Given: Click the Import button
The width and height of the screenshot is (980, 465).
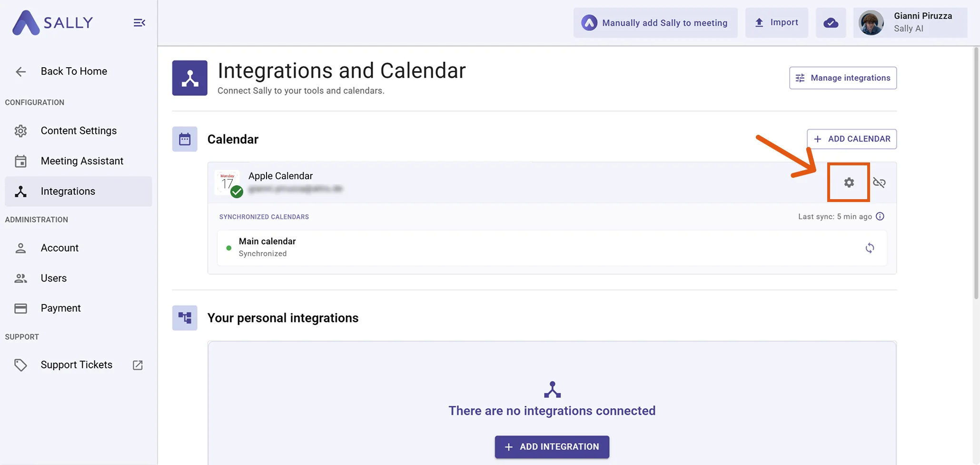Looking at the screenshot, I should 776,22.
